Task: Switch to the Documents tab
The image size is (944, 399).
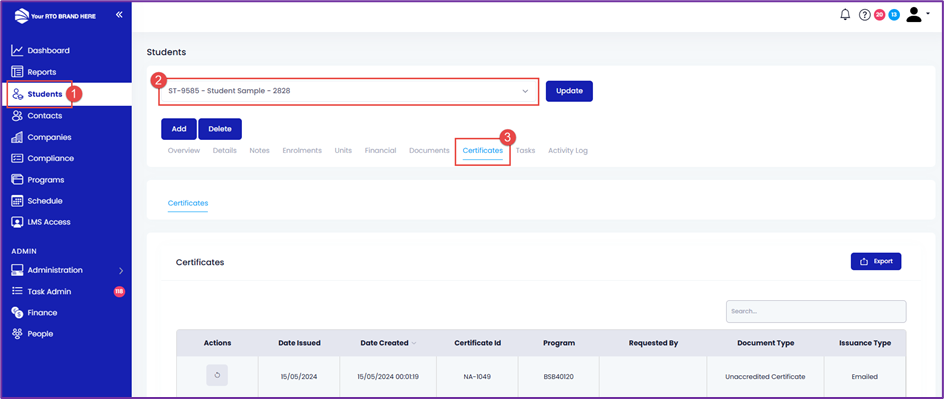Action: coord(429,150)
